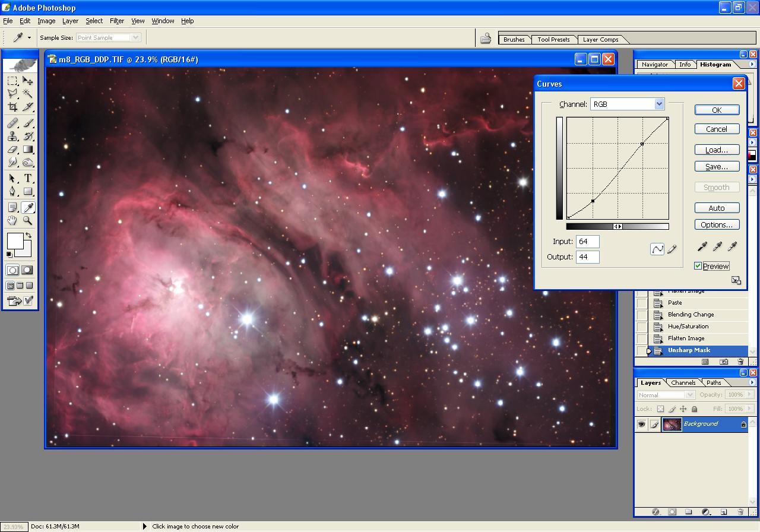760x532 pixels.
Task: Click the foreground color swatch
Action: pyautogui.click(x=15, y=240)
